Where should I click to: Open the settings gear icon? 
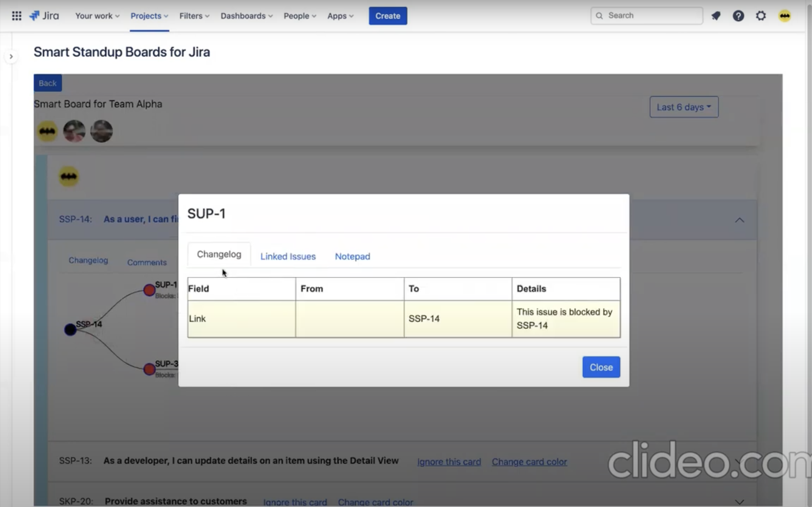click(x=760, y=16)
